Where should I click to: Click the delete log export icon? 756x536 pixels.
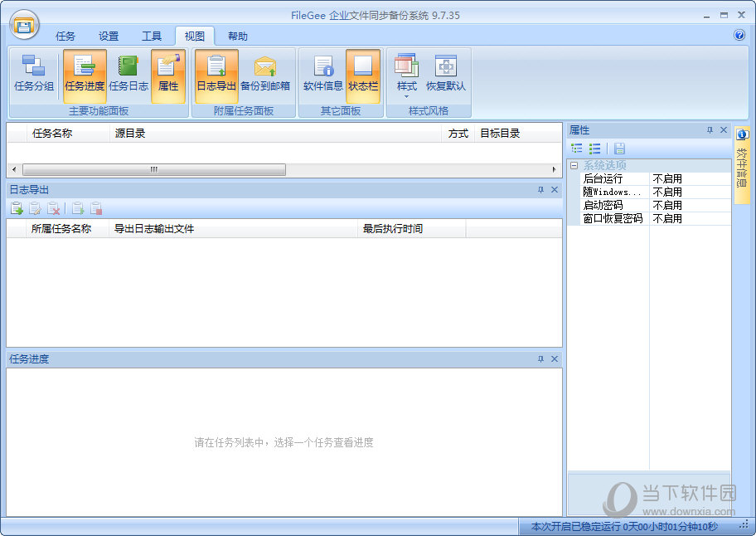point(53,208)
